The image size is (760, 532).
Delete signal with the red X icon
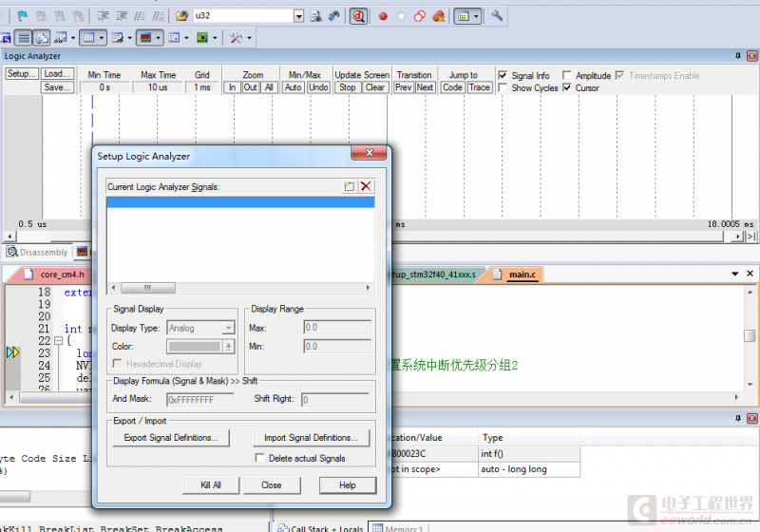[366, 186]
